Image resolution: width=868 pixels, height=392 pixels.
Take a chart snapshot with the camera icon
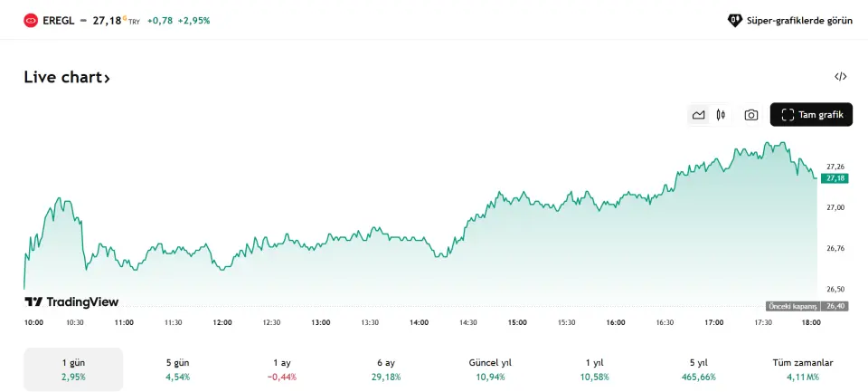coord(750,115)
